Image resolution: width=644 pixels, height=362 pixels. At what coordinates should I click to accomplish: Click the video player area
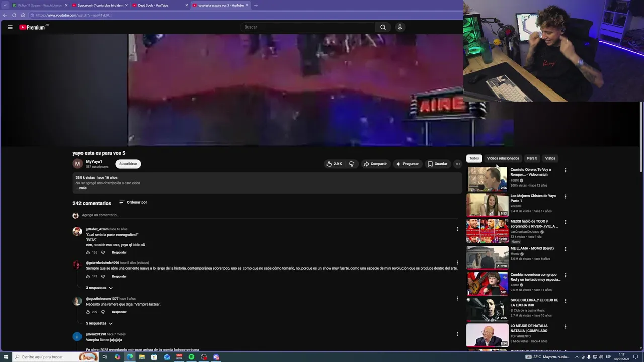[x=295, y=90]
